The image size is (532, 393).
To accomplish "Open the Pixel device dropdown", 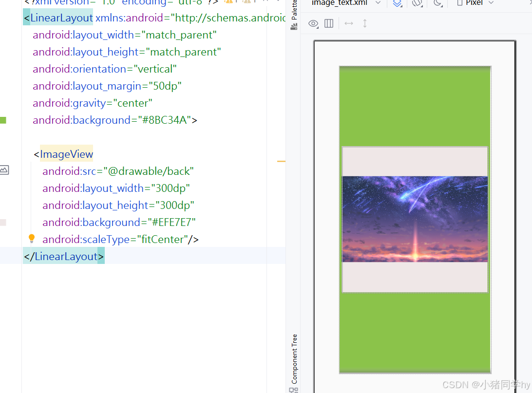I will (475, 3).
